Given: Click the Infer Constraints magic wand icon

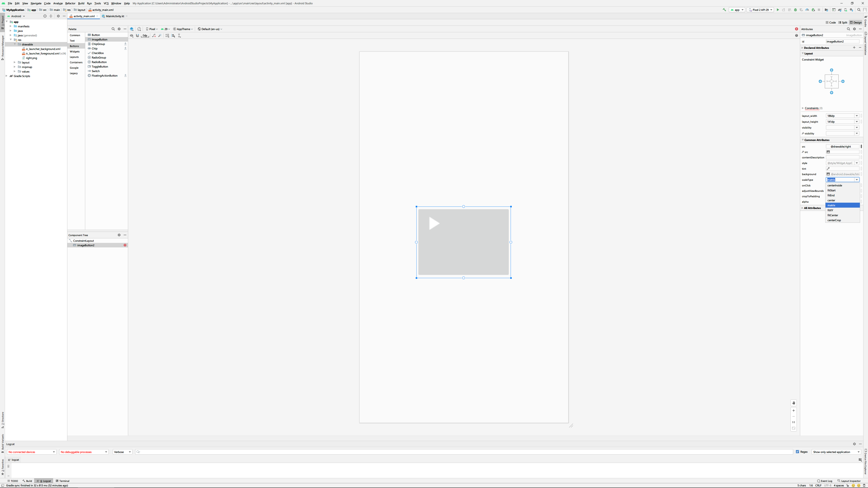Looking at the screenshot, I should point(160,36).
